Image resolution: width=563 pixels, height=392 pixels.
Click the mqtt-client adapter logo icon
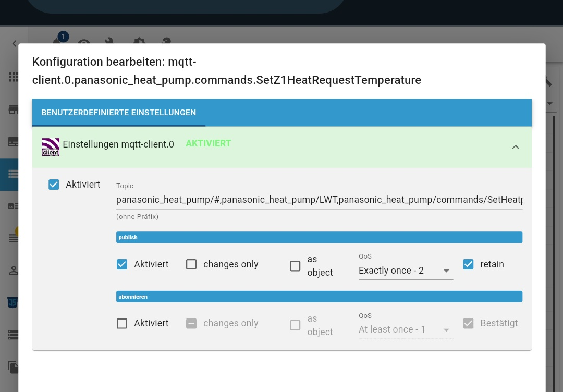51,146
